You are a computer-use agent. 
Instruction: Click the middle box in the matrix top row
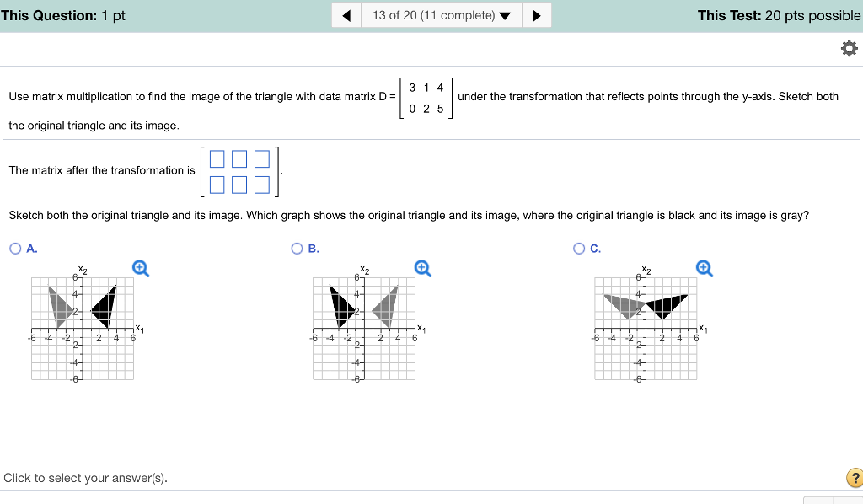(239, 158)
